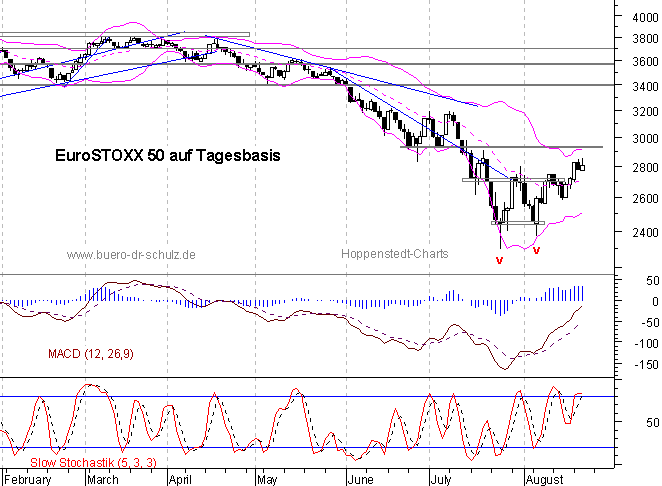This screenshot has height=486, width=662.
Task: Click the 50 value on the MACD axis
Action: (653, 281)
